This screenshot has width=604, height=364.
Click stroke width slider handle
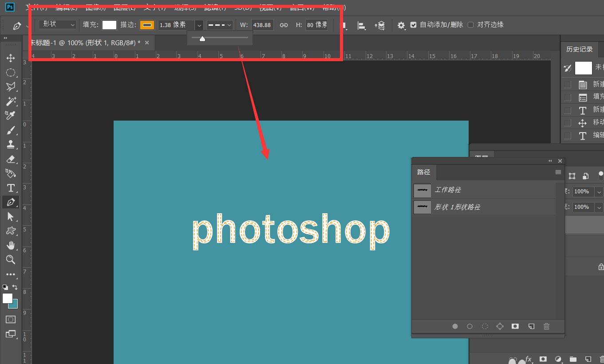202,39
